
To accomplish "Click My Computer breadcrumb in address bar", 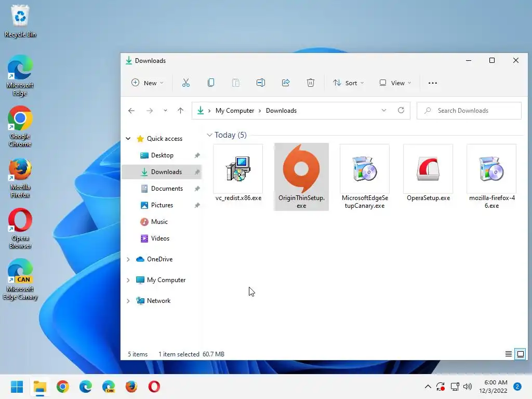I will tap(235, 111).
